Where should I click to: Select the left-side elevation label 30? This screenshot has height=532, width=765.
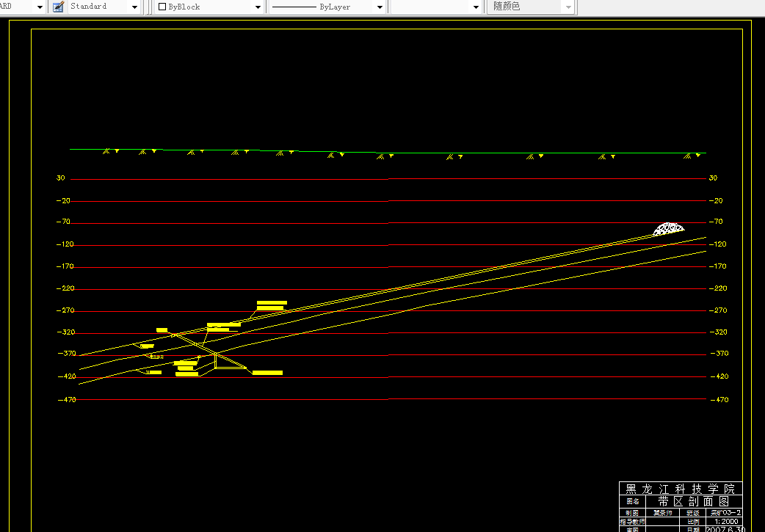(x=60, y=178)
